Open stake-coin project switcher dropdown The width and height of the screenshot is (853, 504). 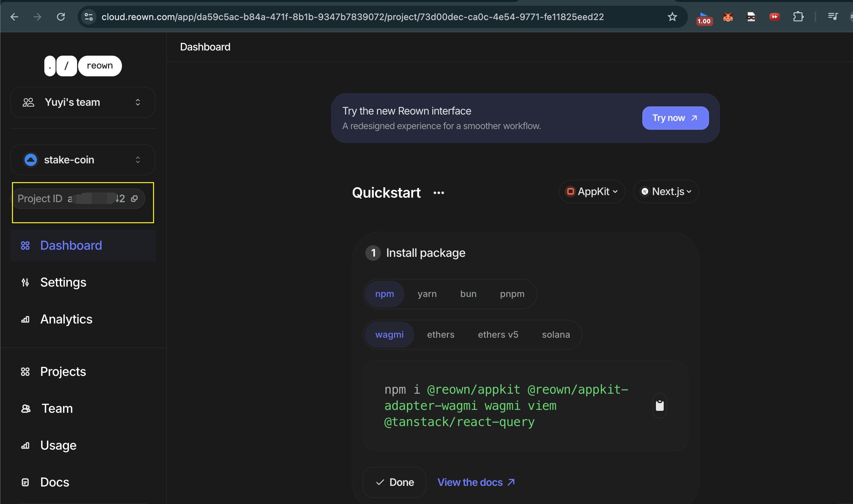[x=83, y=160]
